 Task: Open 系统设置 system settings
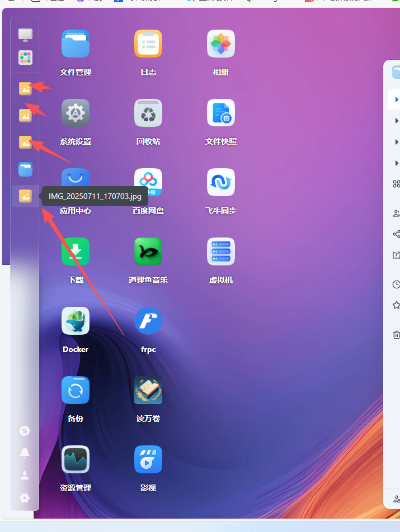click(76, 113)
